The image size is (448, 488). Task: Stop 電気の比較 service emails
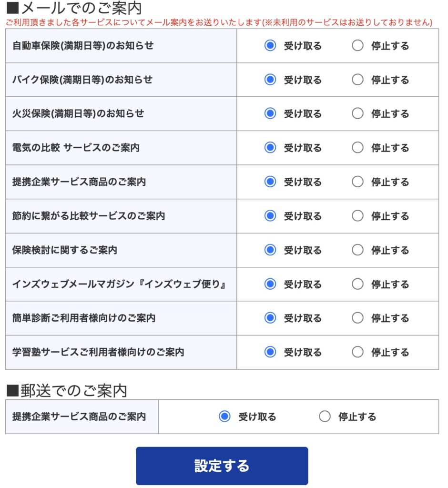coord(357,148)
